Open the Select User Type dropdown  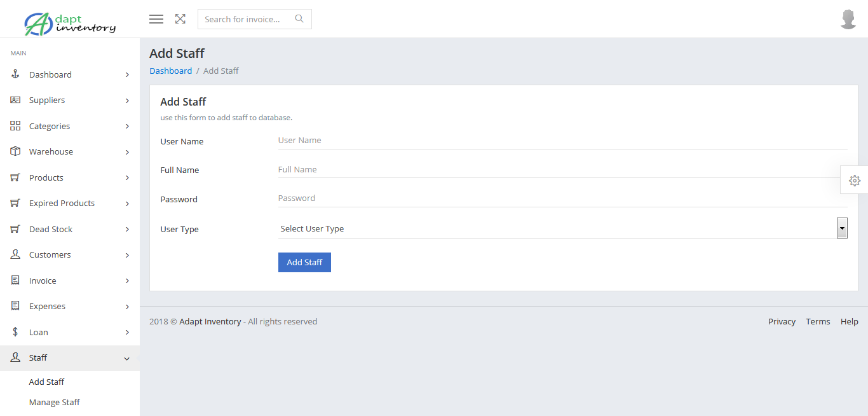[562, 228]
